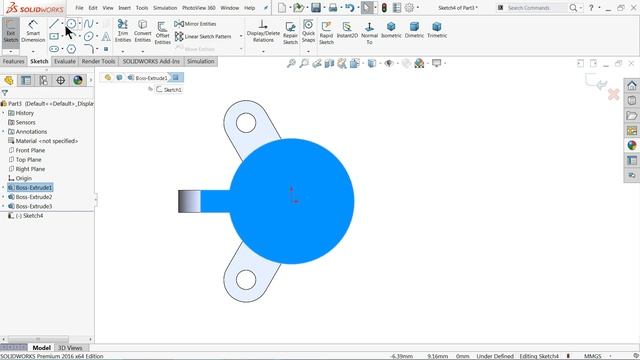Screen dimensions: 640x360
Task: Switch to Trimetric view
Action: click(437, 30)
